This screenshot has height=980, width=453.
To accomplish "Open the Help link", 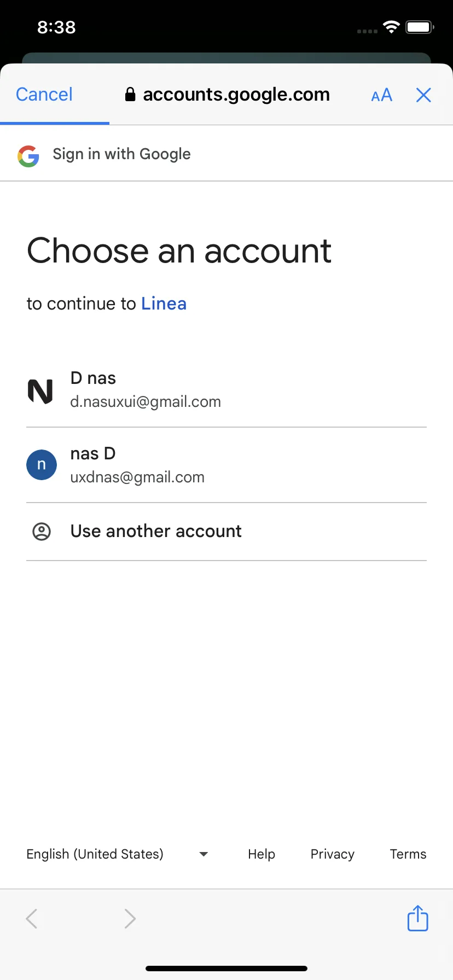I will (x=262, y=854).
